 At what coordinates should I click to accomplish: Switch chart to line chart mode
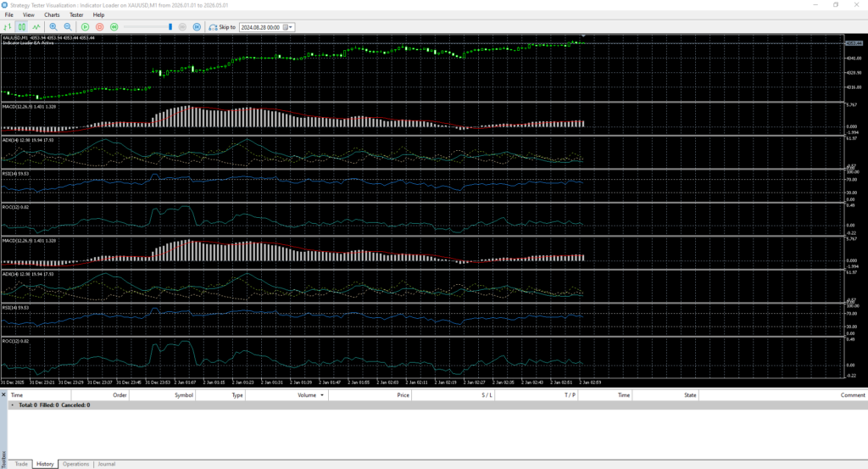pos(36,26)
